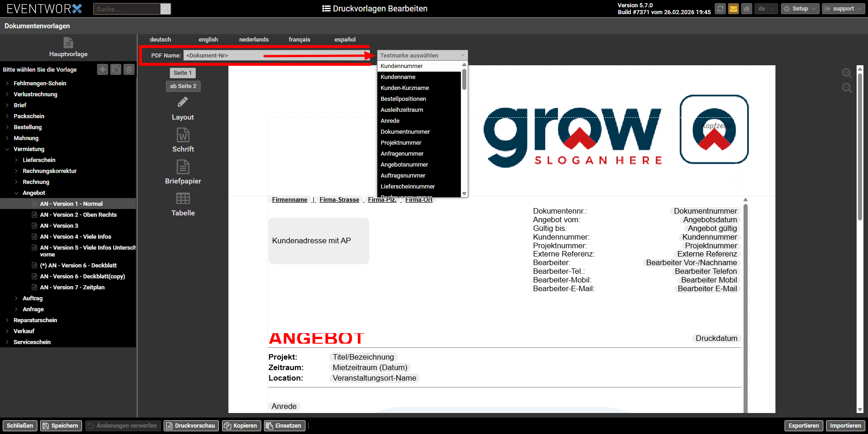This screenshot has height=434, width=868.
Task: Toggle to the Seite 1 page layout
Action: [x=183, y=73]
